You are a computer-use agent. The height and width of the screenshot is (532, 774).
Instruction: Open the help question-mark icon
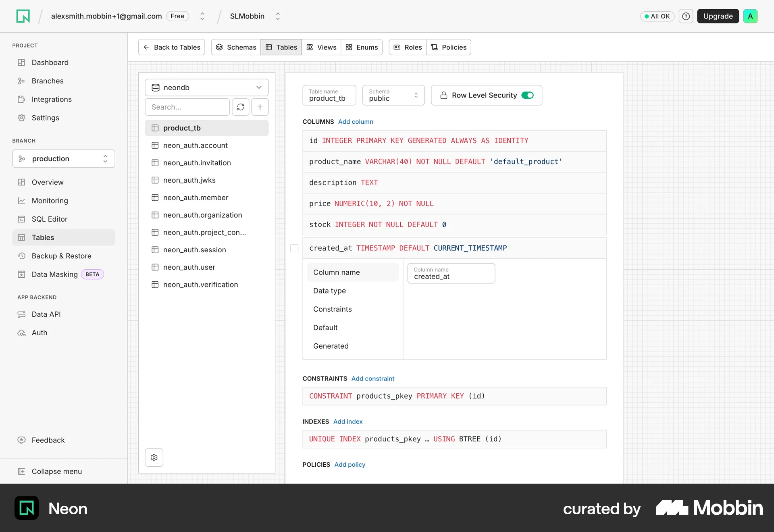(x=686, y=16)
